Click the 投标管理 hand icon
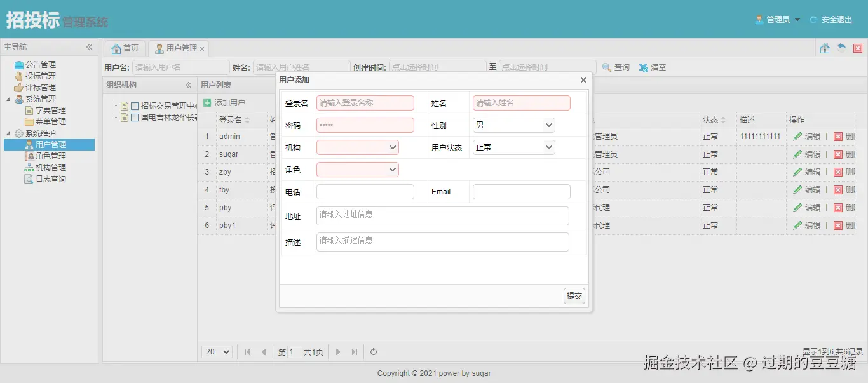This screenshot has width=868, height=383. tap(19, 76)
